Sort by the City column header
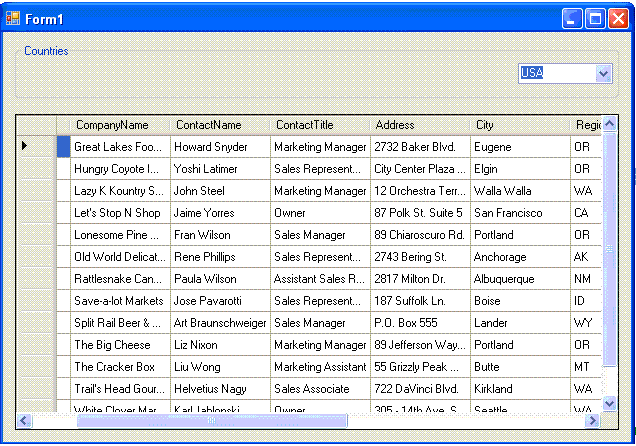This screenshot has width=636, height=446. (x=520, y=125)
